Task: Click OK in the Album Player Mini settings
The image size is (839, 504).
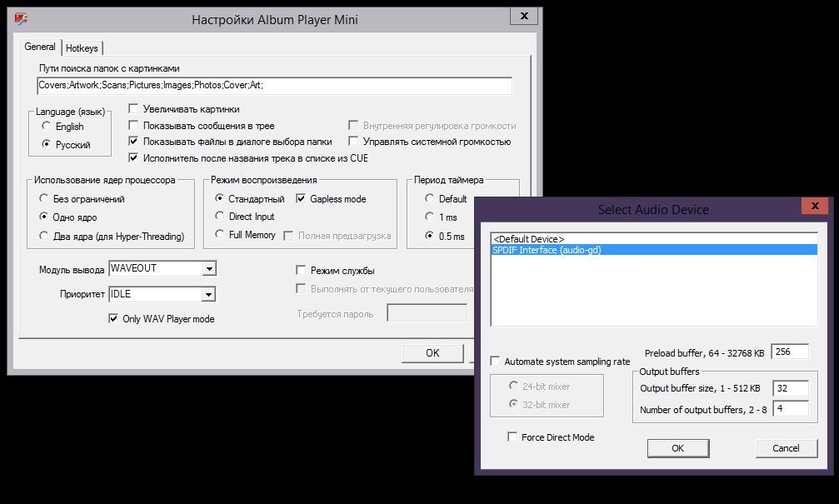Action: click(x=432, y=353)
